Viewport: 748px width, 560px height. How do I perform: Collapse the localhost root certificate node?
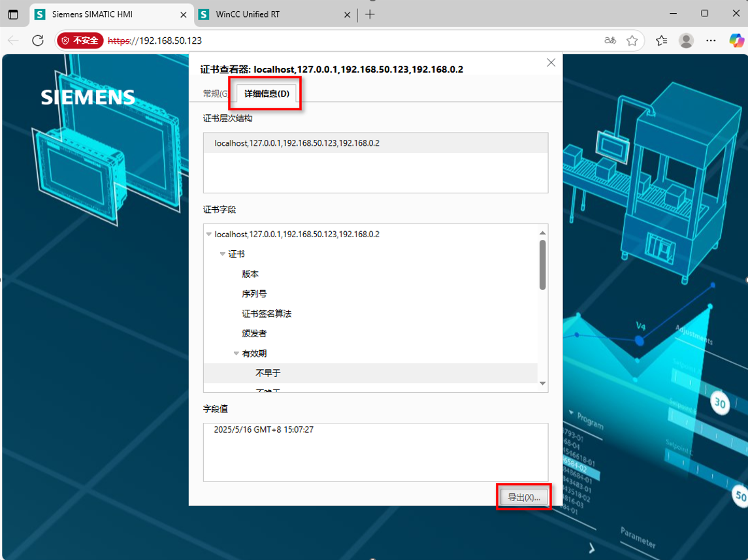(209, 234)
